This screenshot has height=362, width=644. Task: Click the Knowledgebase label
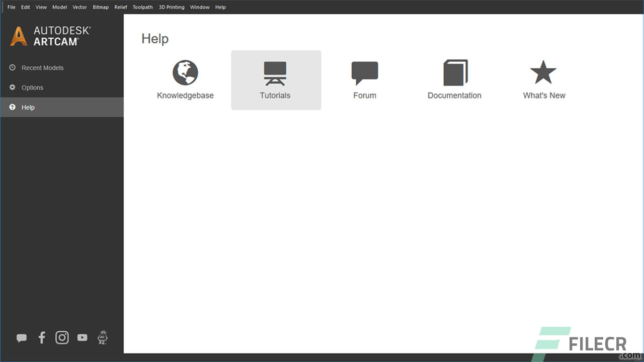coord(185,96)
